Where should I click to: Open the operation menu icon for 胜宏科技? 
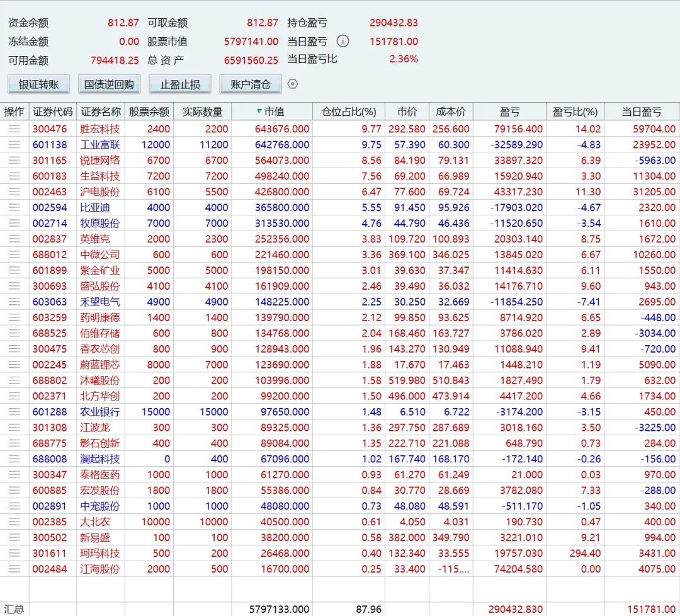pos(14,129)
